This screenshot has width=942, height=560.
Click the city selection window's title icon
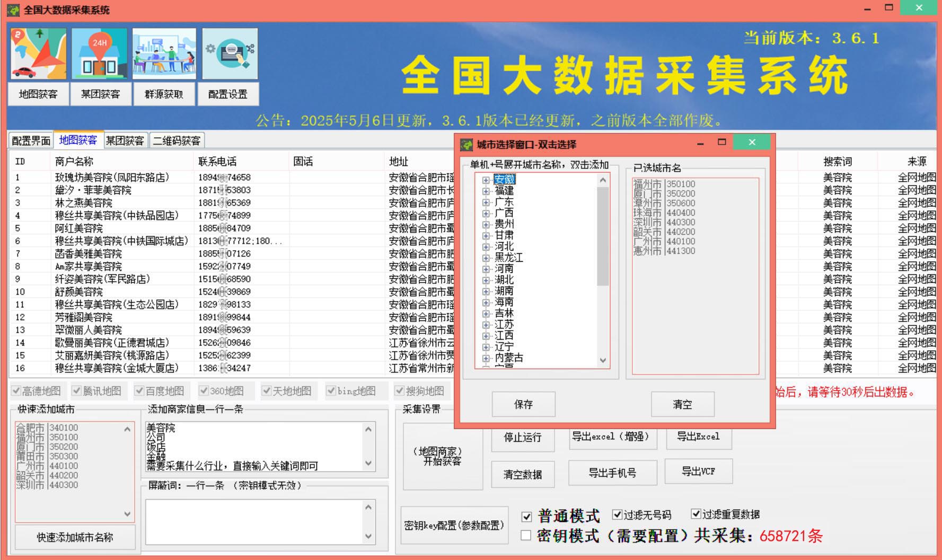[x=466, y=145]
